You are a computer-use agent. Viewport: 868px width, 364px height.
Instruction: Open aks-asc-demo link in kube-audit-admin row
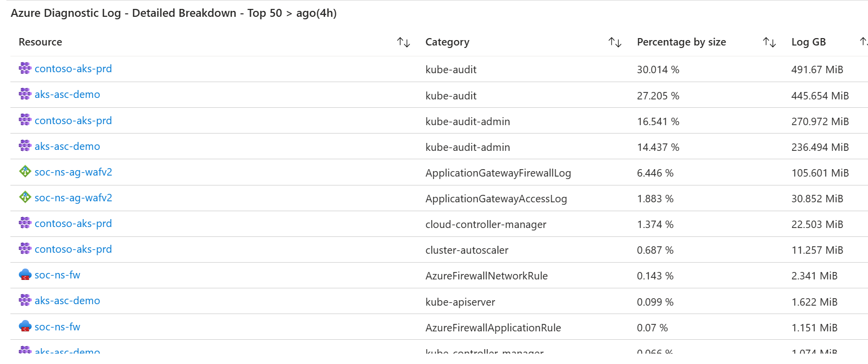coord(67,146)
